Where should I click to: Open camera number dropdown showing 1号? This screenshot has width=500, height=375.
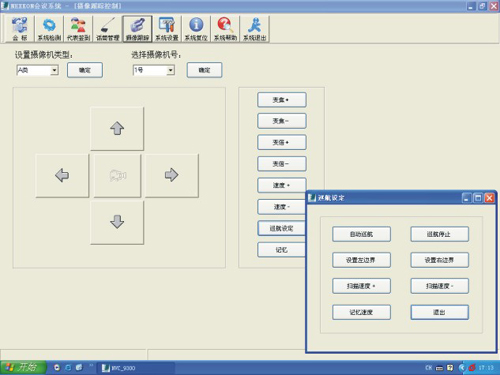[x=154, y=70]
